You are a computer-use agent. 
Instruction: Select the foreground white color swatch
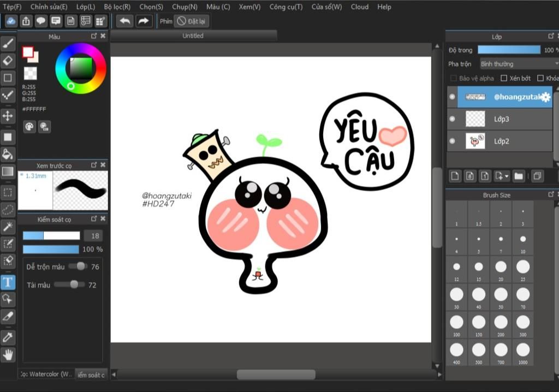point(28,52)
